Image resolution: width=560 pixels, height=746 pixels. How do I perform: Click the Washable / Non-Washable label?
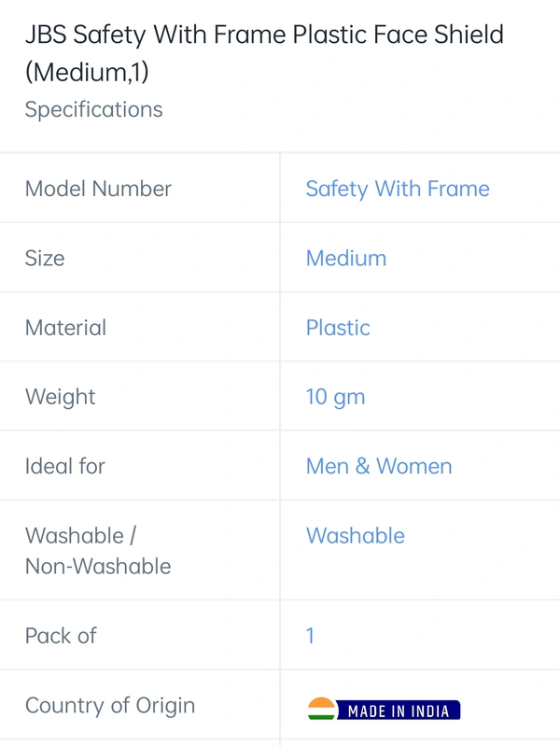pos(98,551)
